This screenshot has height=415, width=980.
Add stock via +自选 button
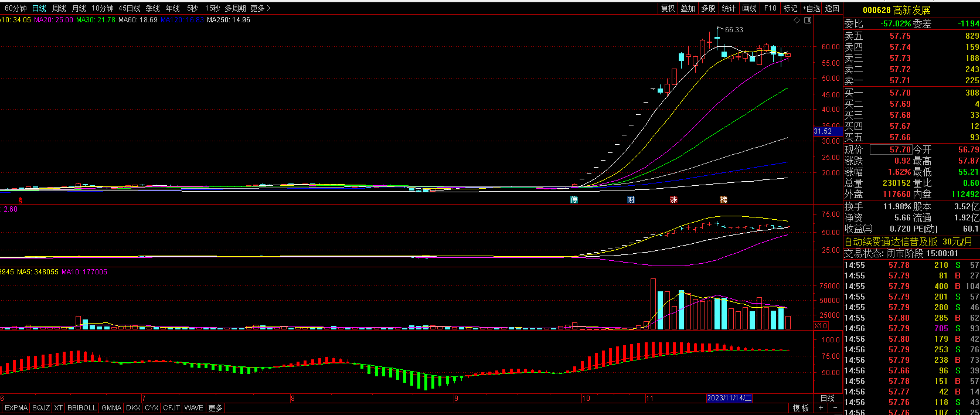812,8
